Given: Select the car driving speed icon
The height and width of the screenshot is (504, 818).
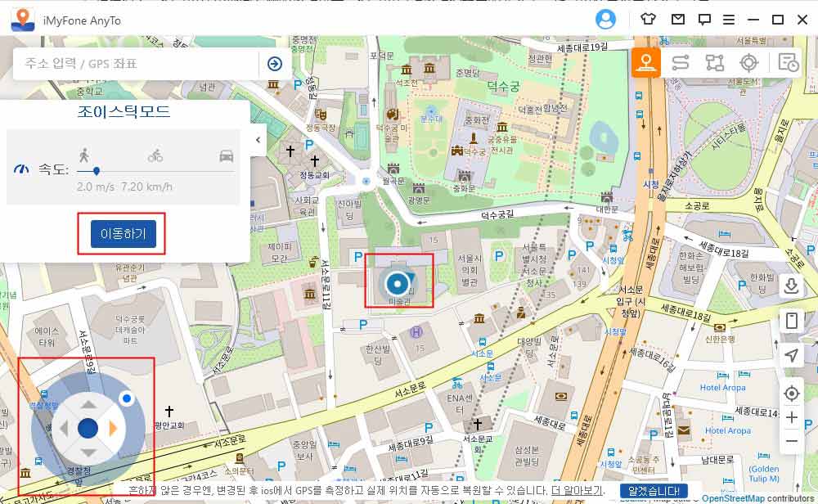Looking at the screenshot, I should point(227,155).
